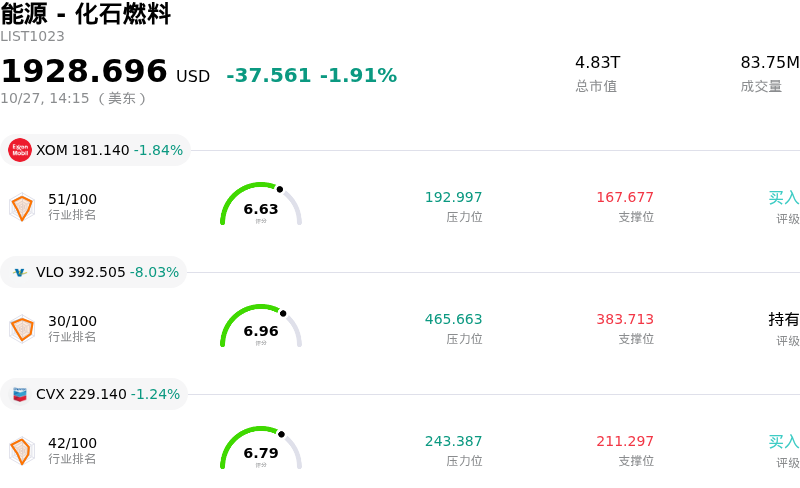The width and height of the screenshot is (800, 488).
Task: Click the ExxonMobil red logo icon
Action: click(x=20, y=150)
